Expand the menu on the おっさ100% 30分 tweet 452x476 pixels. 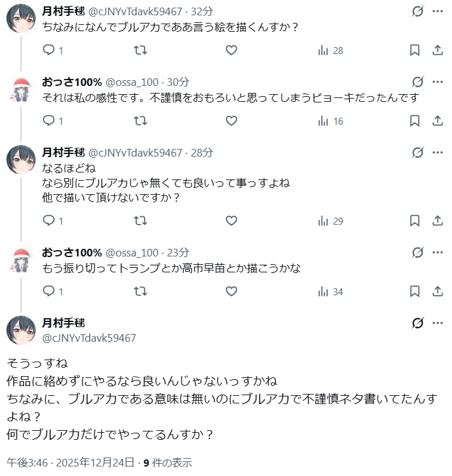point(437,81)
